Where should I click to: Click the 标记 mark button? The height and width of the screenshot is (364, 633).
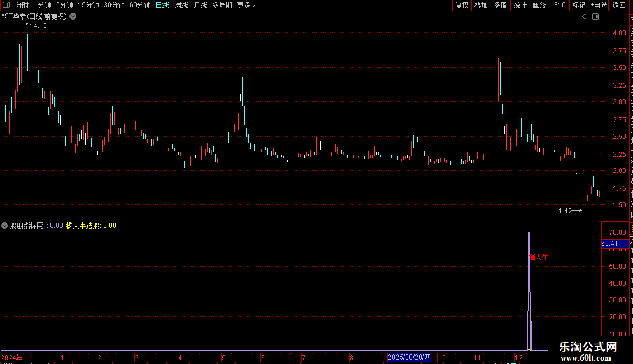579,5
